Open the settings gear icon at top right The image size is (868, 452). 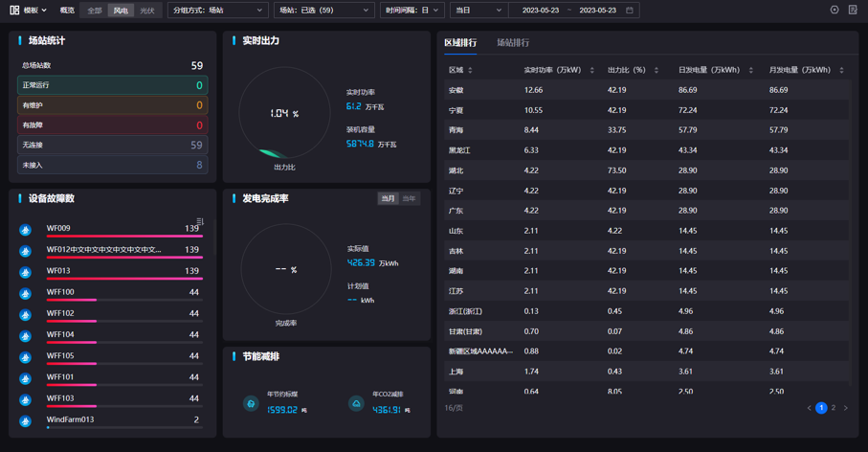(835, 11)
